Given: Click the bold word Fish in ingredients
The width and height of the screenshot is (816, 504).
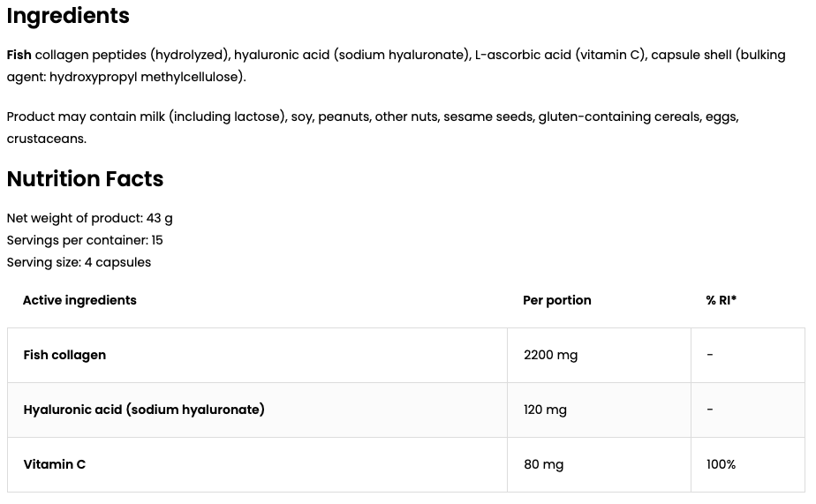Looking at the screenshot, I should (x=19, y=55).
